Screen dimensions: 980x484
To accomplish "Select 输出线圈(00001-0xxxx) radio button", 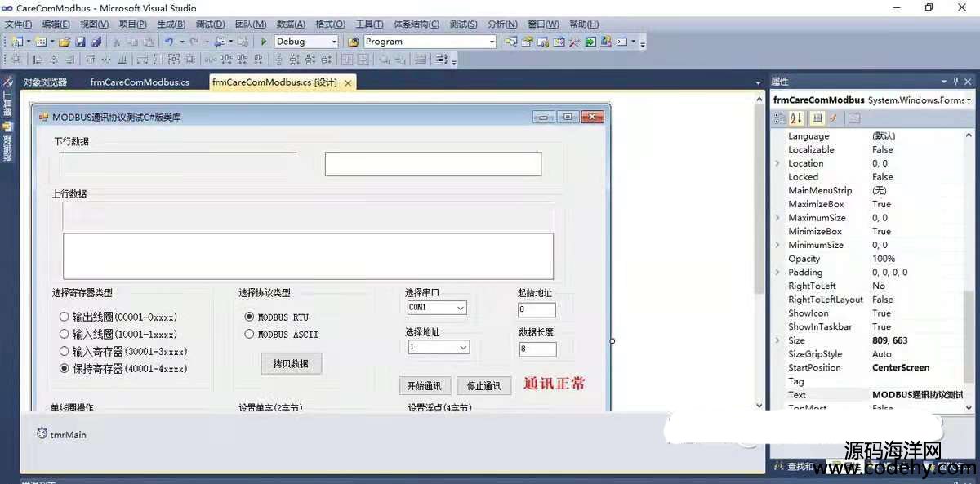I will (118, 317).
